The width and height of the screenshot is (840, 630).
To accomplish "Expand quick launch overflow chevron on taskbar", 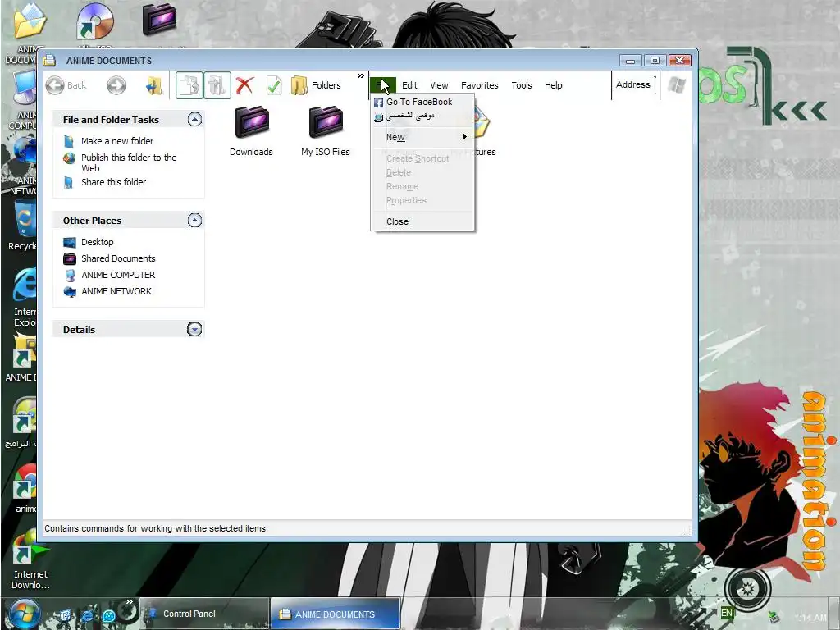I will [x=129, y=602].
